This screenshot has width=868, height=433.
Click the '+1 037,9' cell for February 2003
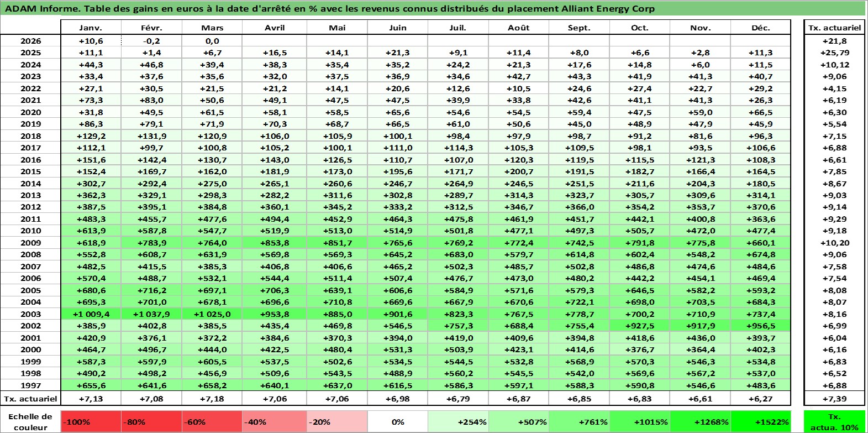(151, 314)
